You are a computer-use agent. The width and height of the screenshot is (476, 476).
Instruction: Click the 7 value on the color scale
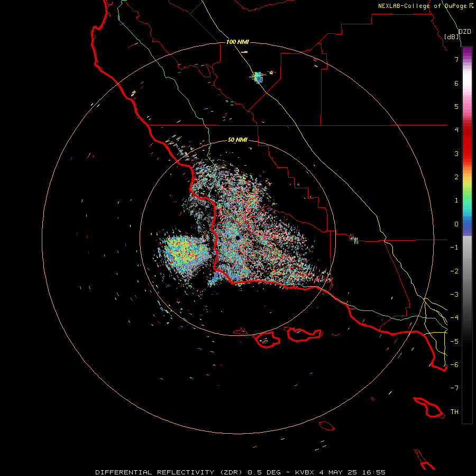pos(456,59)
